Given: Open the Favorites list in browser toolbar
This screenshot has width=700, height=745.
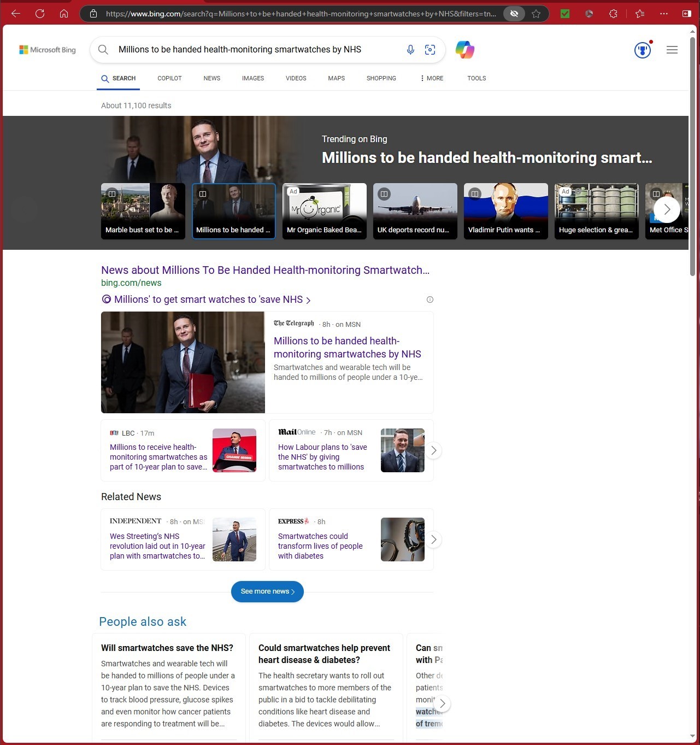Looking at the screenshot, I should click(640, 14).
